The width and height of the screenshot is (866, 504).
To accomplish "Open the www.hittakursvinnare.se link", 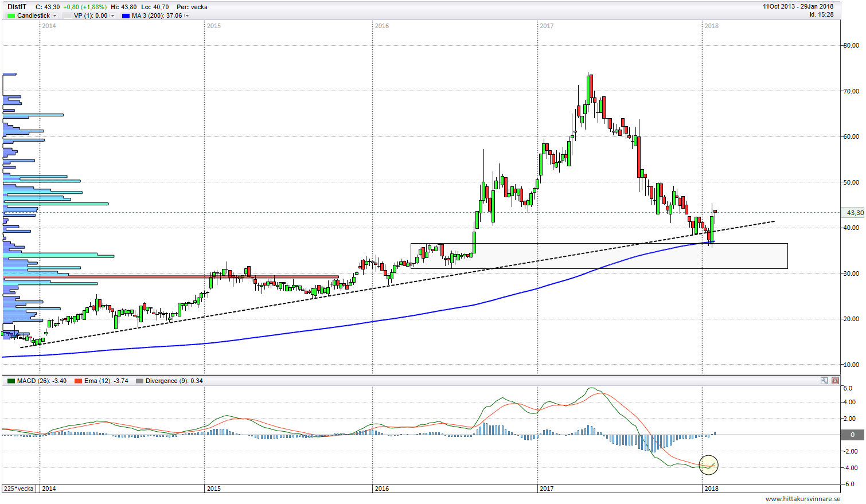I will pos(802,499).
